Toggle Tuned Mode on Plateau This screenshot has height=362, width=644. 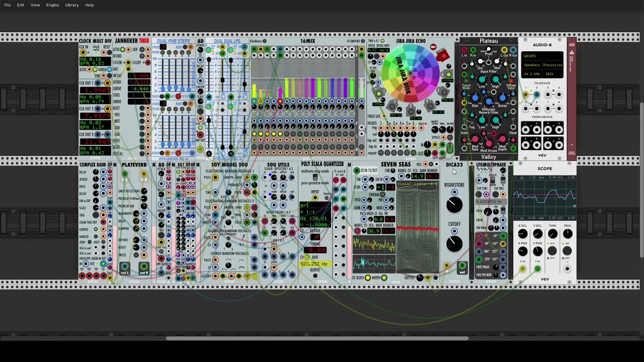[x=466, y=81]
